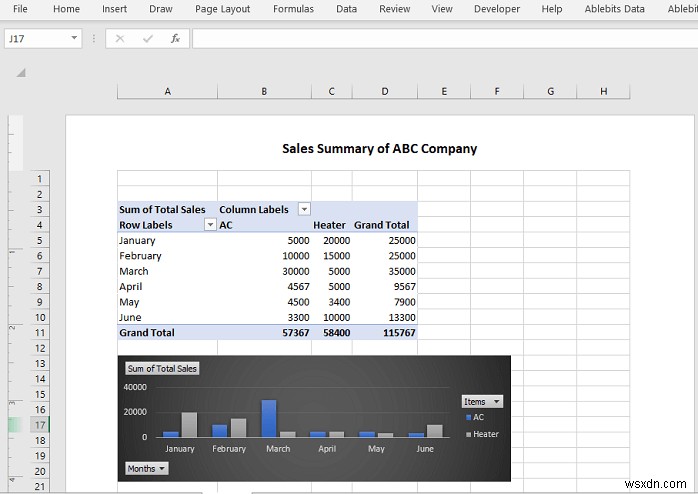Open the File tab
The width and height of the screenshot is (698, 494).
point(20,9)
